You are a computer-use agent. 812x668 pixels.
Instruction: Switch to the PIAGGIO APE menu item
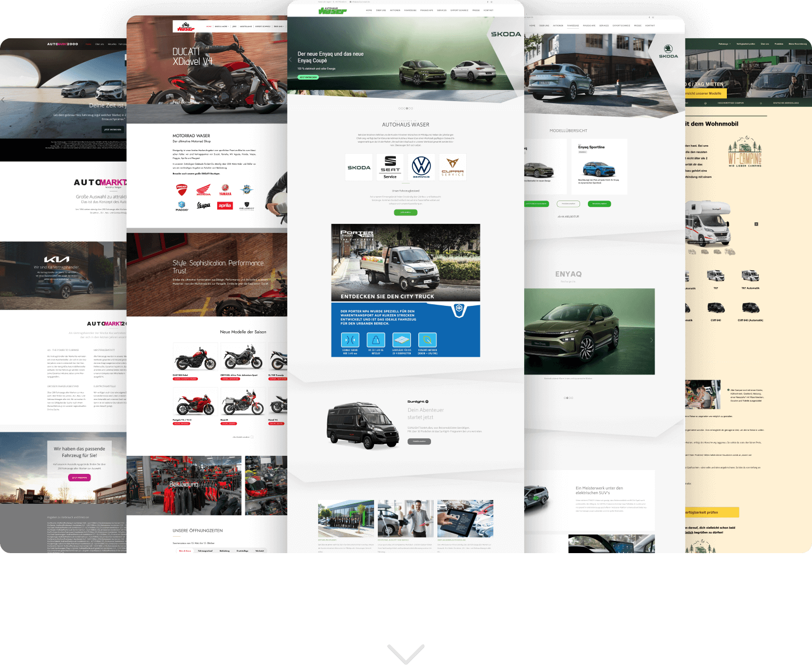tap(427, 10)
